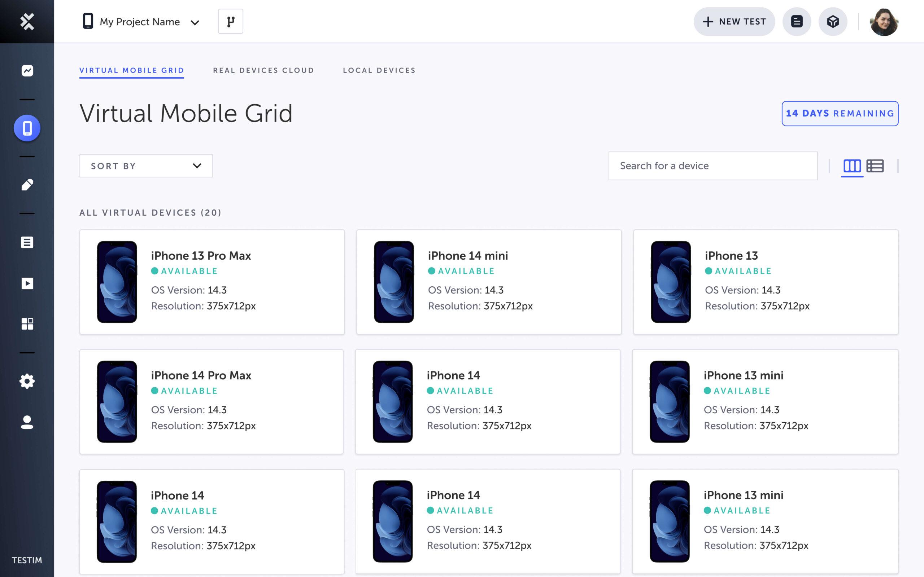This screenshot has height=577, width=924.
Task: Open the analytics icon at sidebar top
Action: (x=27, y=71)
